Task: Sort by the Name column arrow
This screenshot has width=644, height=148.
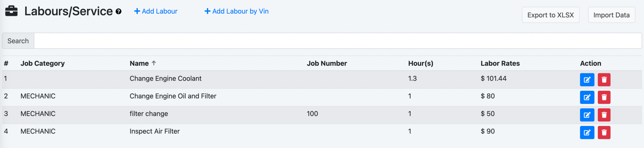Action: tap(154, 63)
